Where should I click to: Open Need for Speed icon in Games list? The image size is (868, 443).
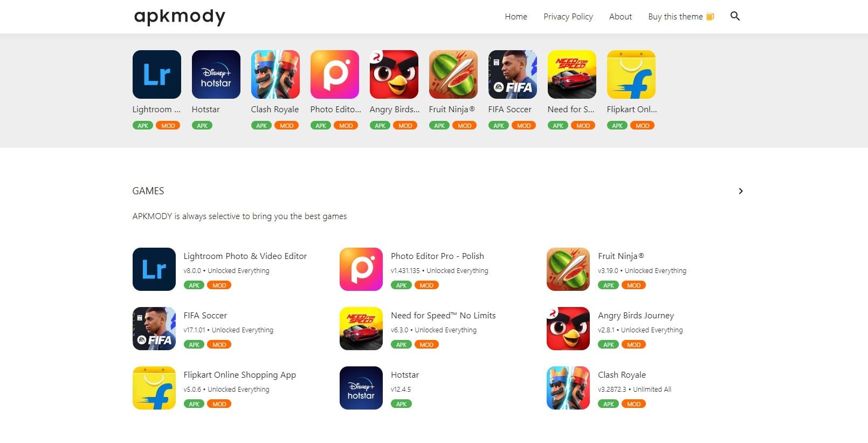tap(361, 329)
